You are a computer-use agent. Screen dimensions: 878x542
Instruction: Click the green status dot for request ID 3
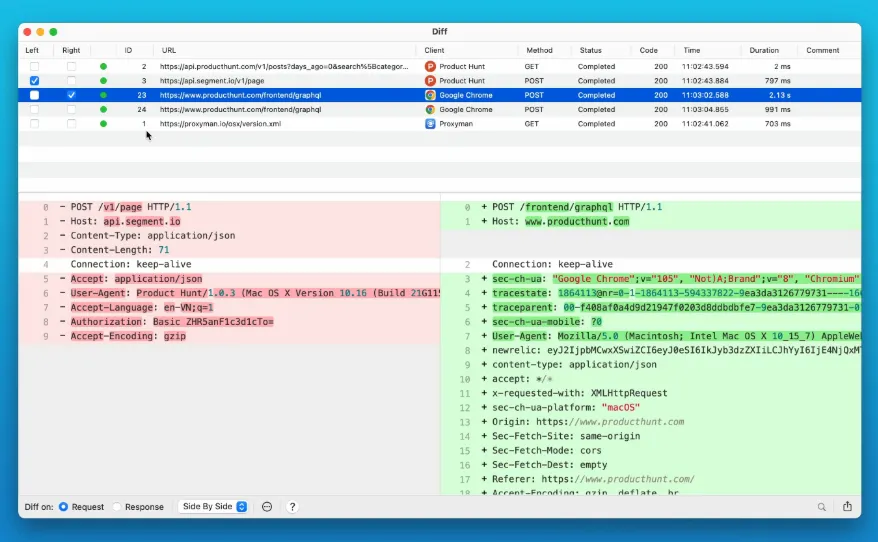point(103,81)
